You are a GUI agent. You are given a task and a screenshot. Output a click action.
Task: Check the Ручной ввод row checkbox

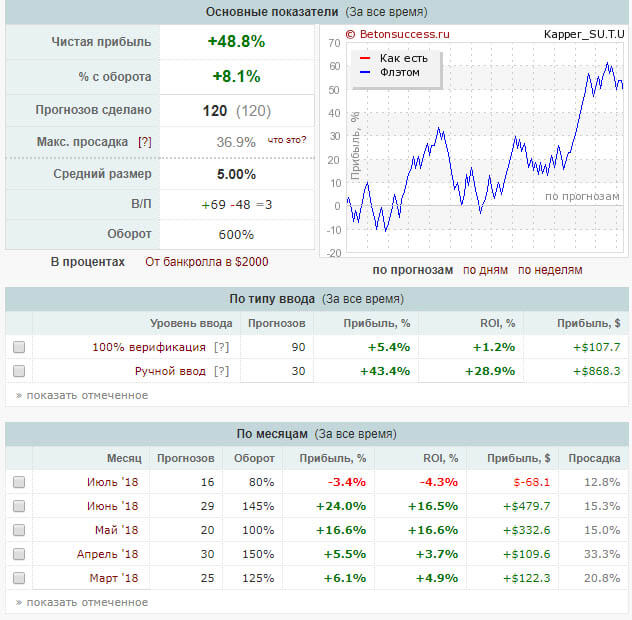coord(19,371)
